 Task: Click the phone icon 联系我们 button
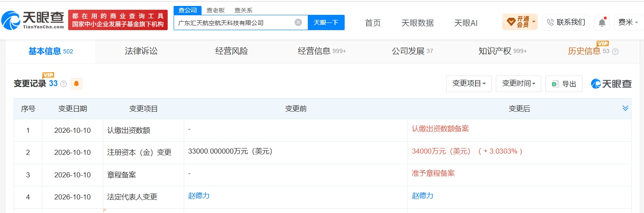click(x=566, y=22)
